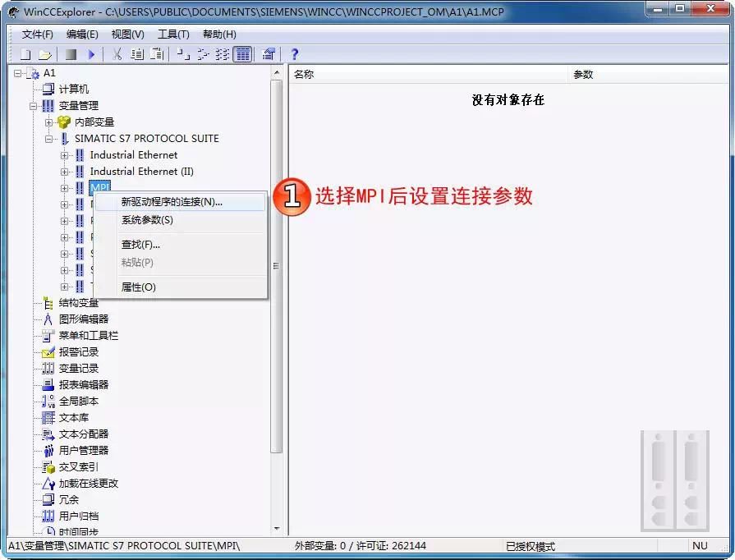Click the tree panel scroll-down arrow
Image resolution: width=735 pixels, height=560 pixels.
pos(277,528)
